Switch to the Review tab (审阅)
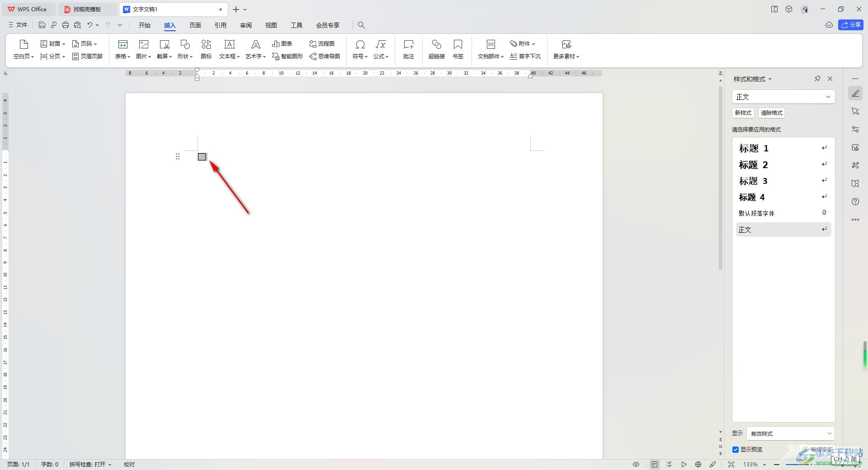The width and height of the screenshot is (868, 470). click(x=246, y=25)
